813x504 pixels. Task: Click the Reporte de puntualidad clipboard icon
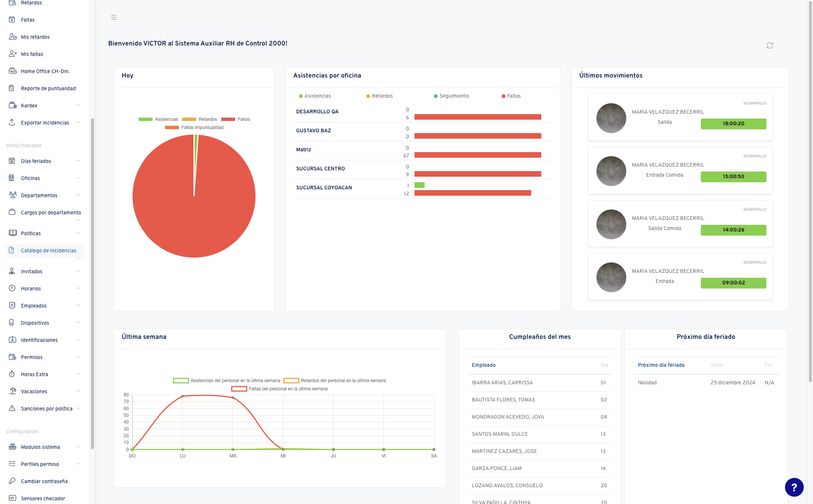[12, 88]
